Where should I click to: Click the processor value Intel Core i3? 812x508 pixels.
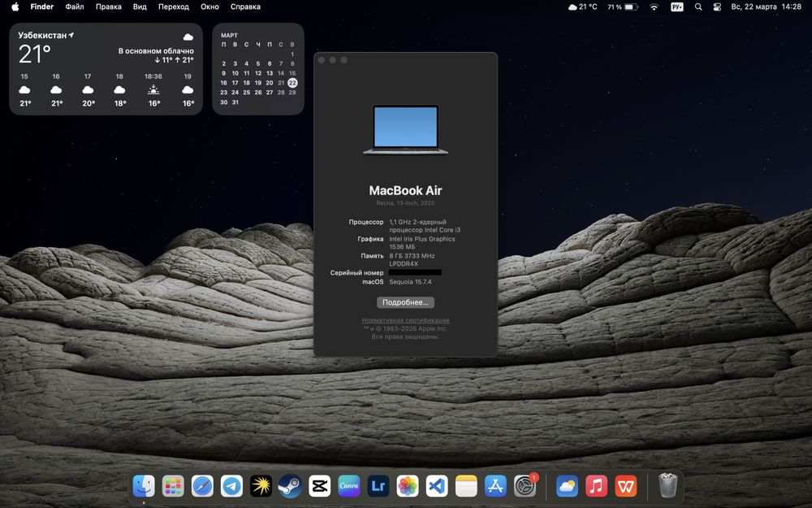point(425,226)
